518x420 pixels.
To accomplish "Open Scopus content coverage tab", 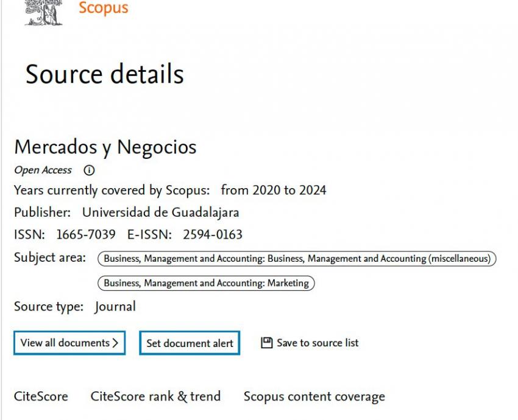I will click(x=314, y=397).
